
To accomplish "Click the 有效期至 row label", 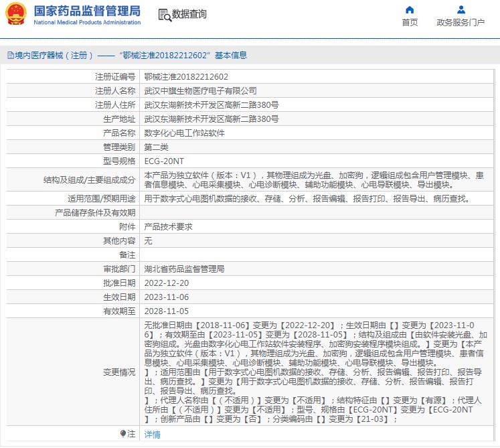I will (x=119, y=311).
